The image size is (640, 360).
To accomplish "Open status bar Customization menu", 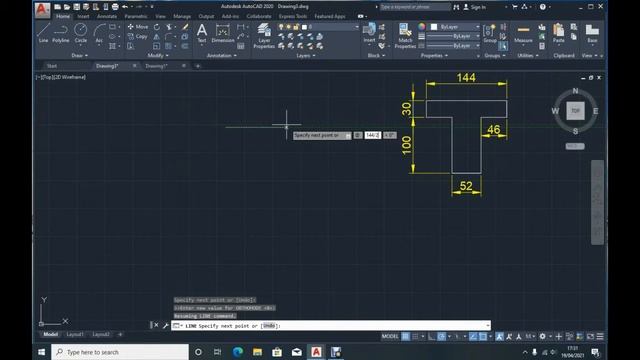I will [600, 336].
